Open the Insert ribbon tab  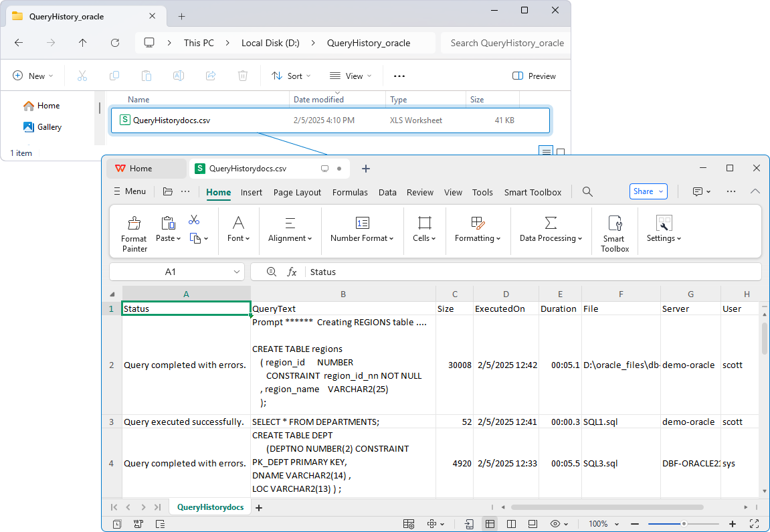coord(252,193)
